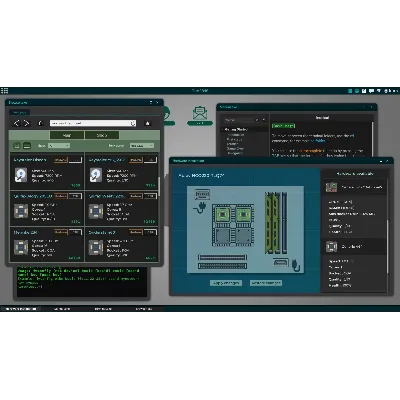Click the drive bay slot on motherboard
This screenshot has width=400, height=400.
280,262
